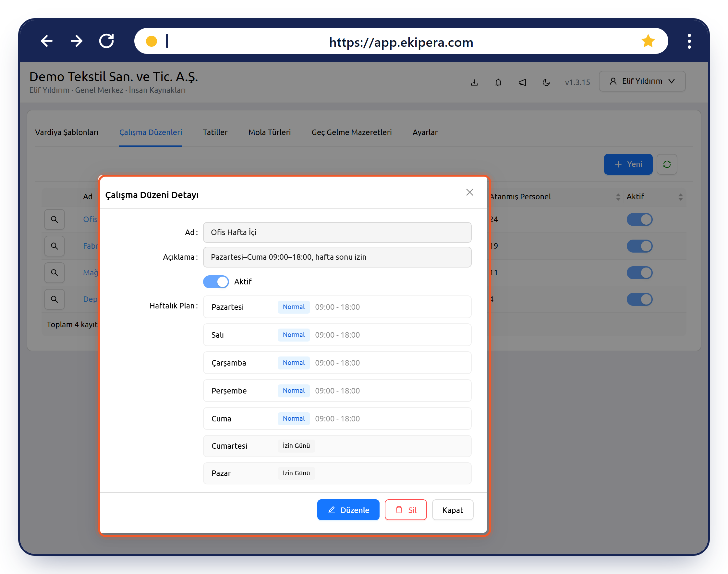
Task: Click the Ad field showing Ofis Hafta İçi
Action: tap(337, 232)
